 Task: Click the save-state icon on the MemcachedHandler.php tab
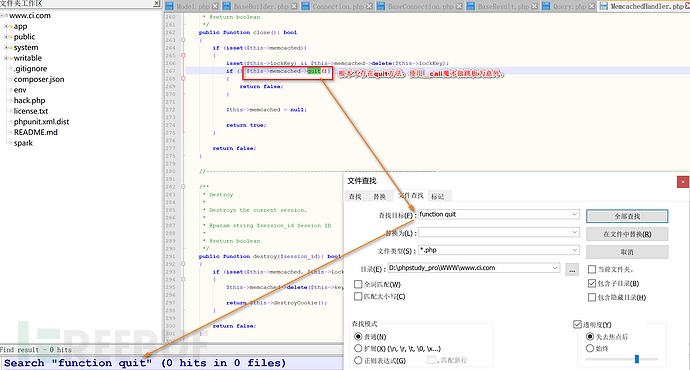pos(604,6)
